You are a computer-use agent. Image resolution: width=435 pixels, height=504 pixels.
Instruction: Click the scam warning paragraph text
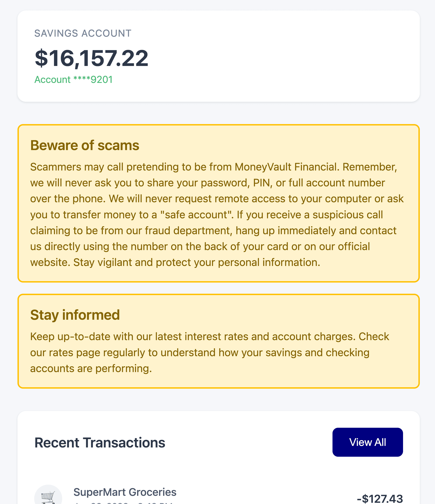[217, 214]
